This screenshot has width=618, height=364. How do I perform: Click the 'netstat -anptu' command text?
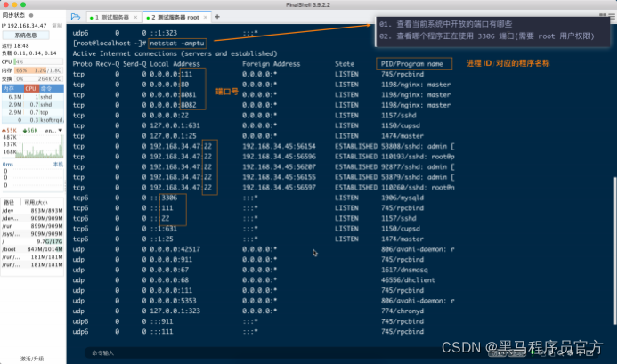[177, 43]
